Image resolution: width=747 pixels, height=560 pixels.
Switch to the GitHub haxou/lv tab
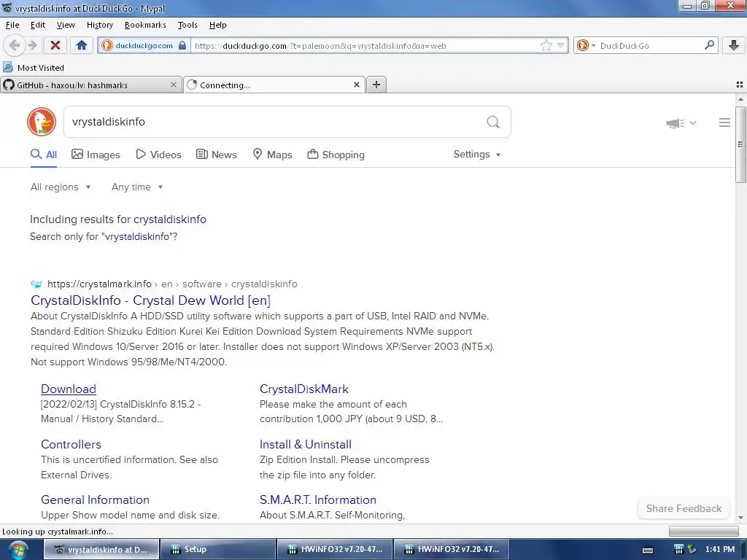tap(91, 85)
